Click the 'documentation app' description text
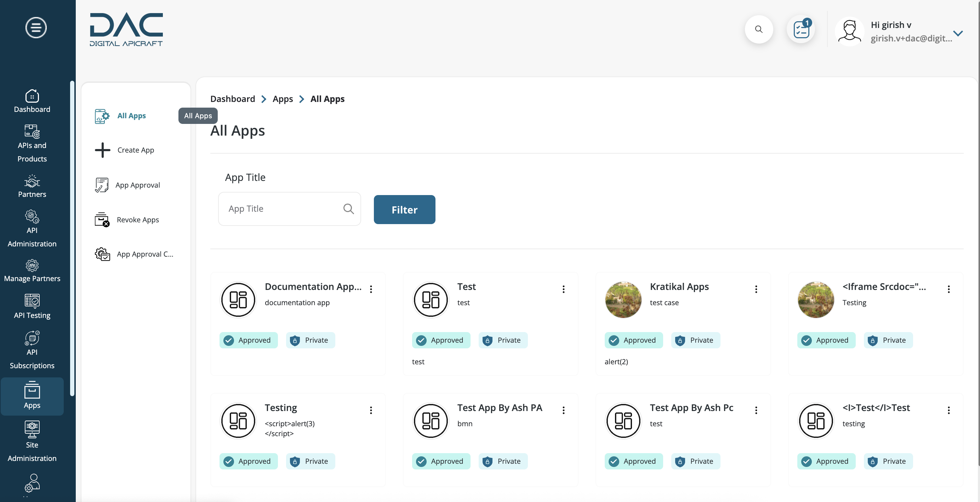Image resolution: width=980 pixels, height=502 pixels. (x=297, y=302)
